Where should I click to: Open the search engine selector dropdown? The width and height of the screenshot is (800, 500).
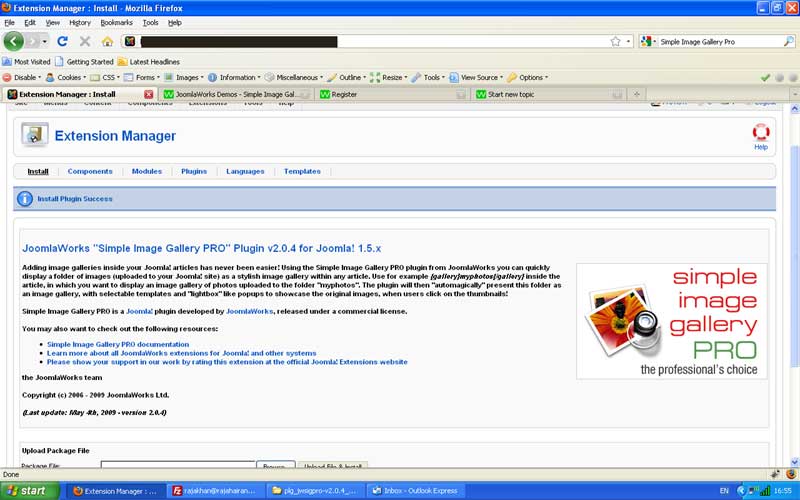648,41
